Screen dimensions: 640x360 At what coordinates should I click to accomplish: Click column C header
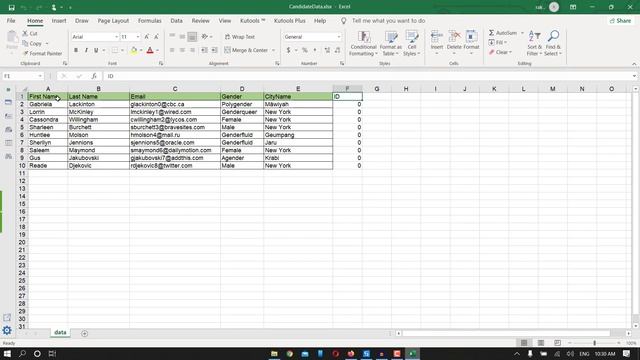(x=175, y=89)
